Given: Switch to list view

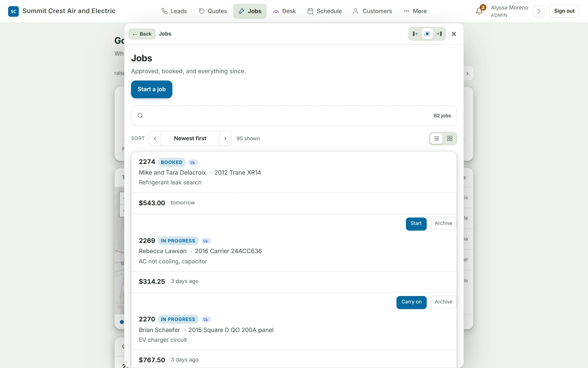Looking at the screenshot, I should 437,138.
